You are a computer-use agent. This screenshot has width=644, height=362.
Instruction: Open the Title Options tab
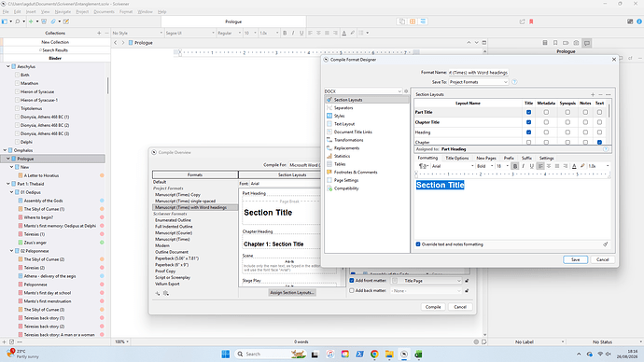click(456, 158)
